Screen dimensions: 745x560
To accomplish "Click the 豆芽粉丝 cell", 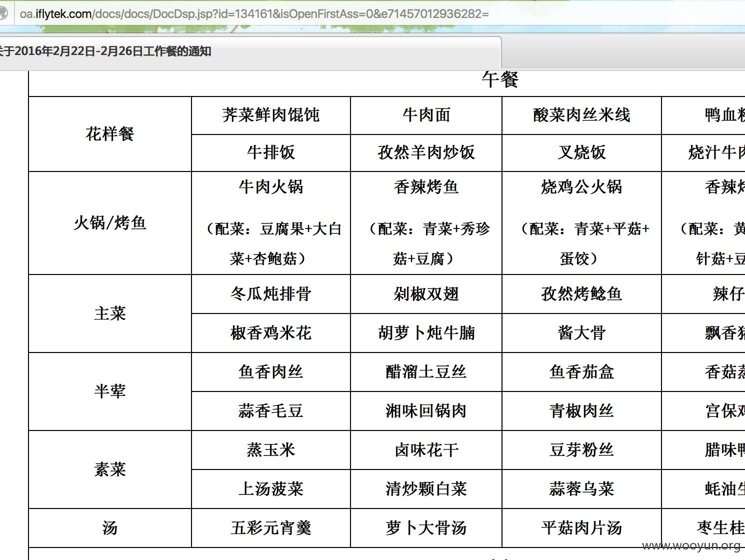I will [582, 450].
